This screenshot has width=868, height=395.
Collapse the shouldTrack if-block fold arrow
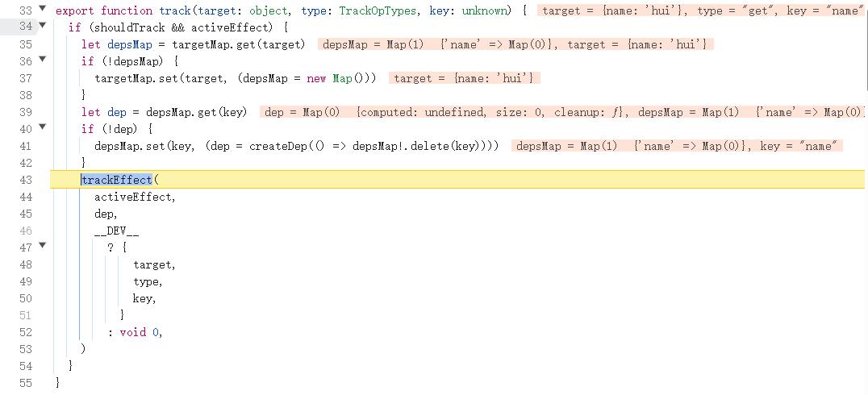tap(43, 28)
